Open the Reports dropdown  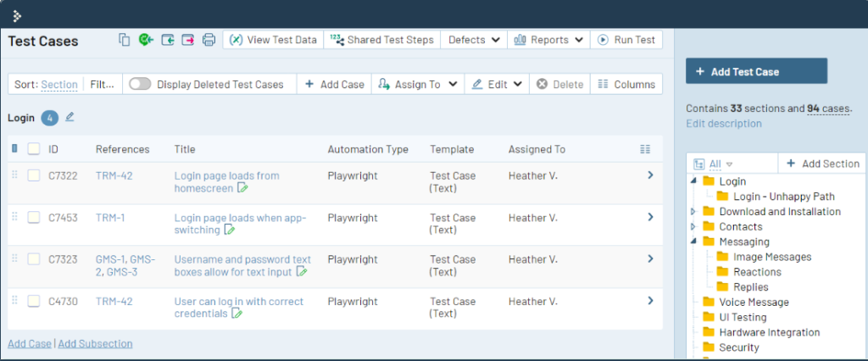click(548, 40)
